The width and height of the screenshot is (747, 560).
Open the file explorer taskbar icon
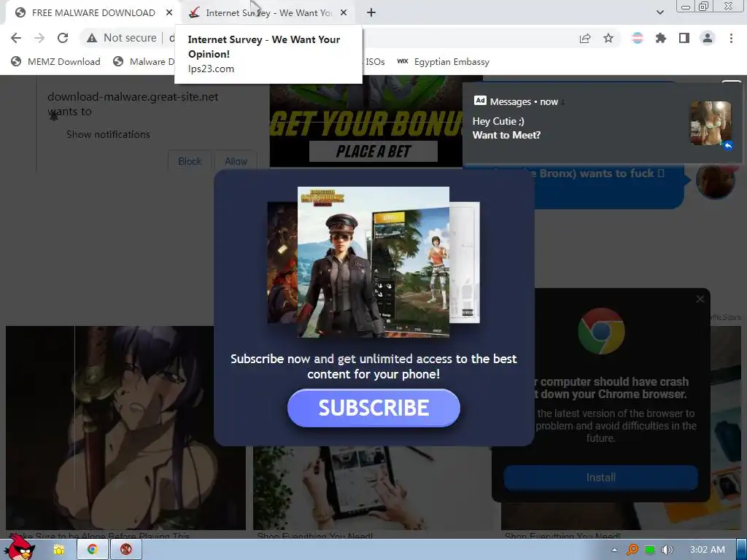click(x=59, y=550)
